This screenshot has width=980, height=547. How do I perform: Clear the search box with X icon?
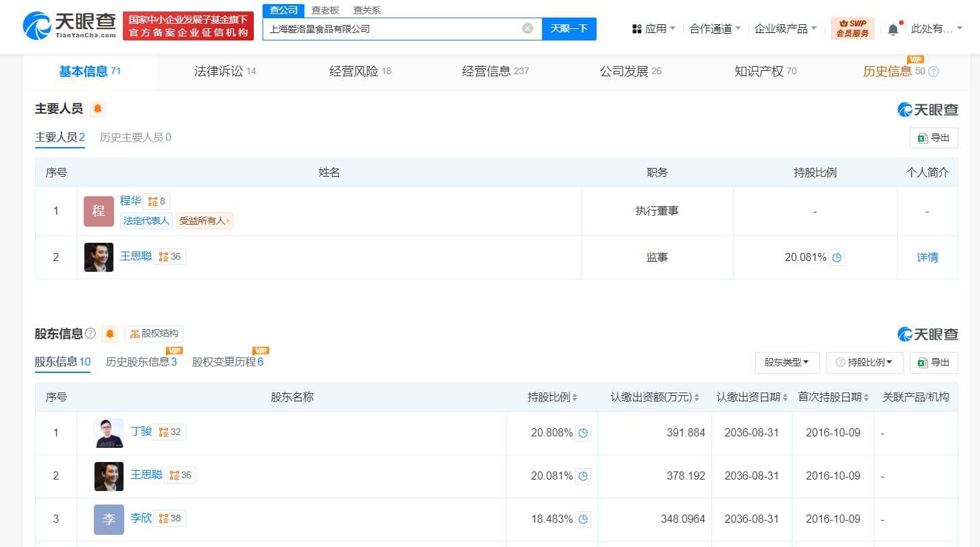coord(528,28)
